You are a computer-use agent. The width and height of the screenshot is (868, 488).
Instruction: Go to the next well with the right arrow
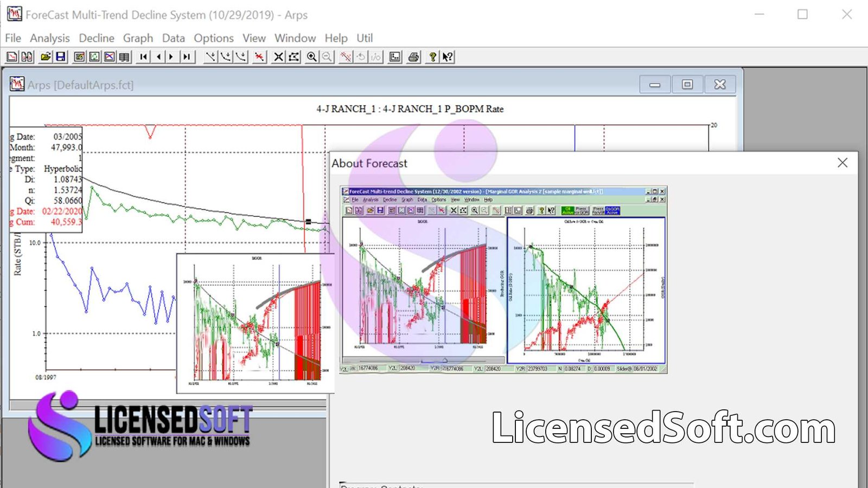[171, 56]
